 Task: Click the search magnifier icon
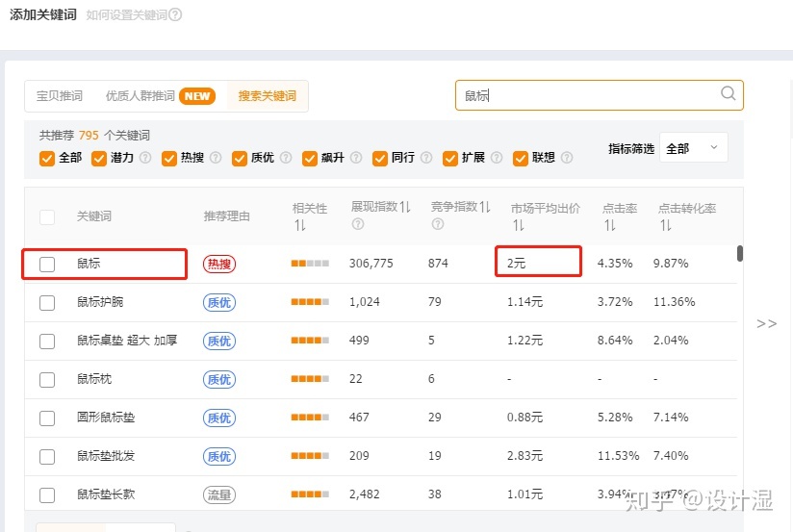pyautogui.click(x=728, y=93)
